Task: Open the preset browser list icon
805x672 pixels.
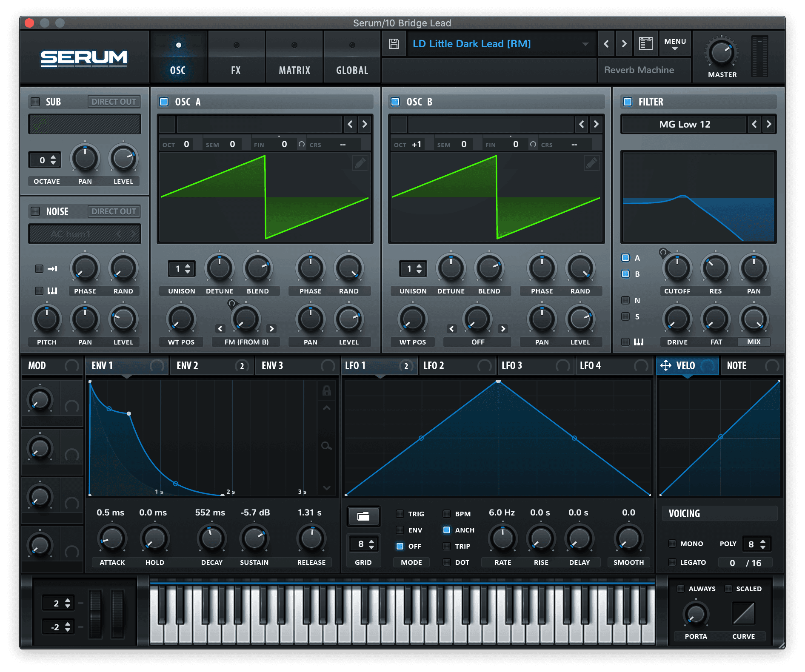Action: tap(645, 44)
